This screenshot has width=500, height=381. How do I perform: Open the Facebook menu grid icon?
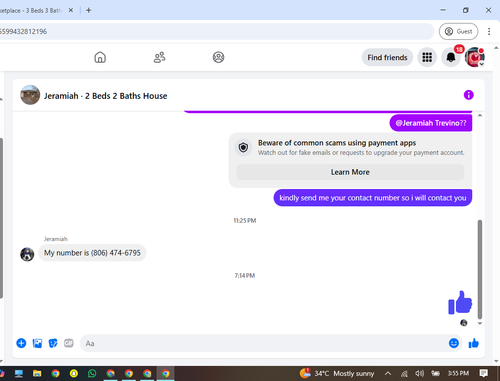tap(427, 57)
